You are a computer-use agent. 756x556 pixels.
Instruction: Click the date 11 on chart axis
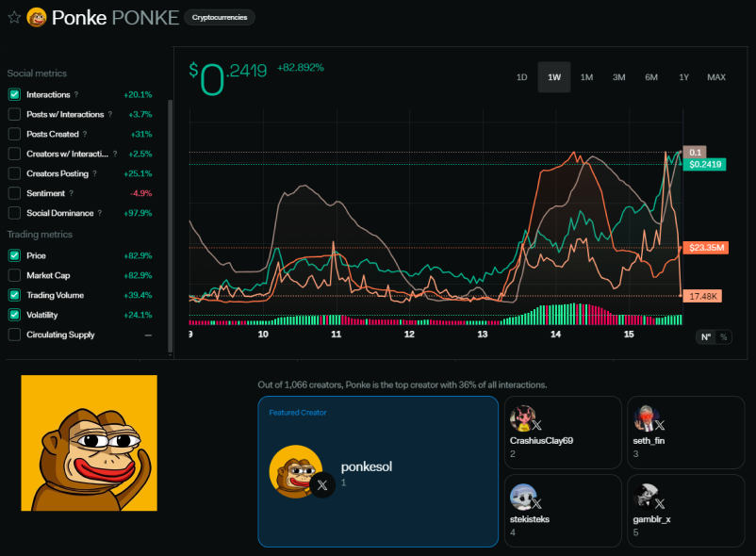tap(337, 334)
